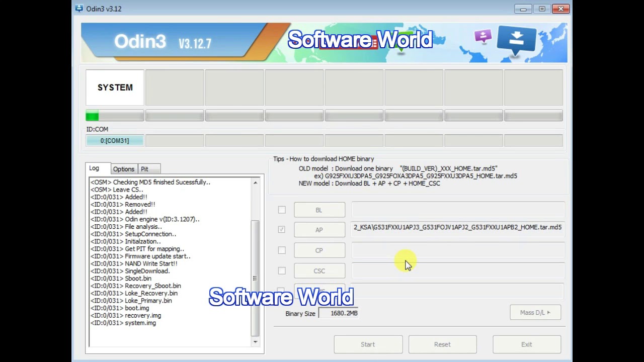Click the log scrollbar down arrow
This screenshot has height=362, width=644.
(255, 342)
